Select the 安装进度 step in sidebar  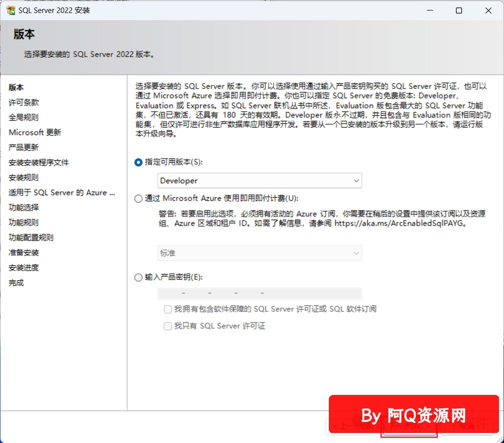[24, 268]
